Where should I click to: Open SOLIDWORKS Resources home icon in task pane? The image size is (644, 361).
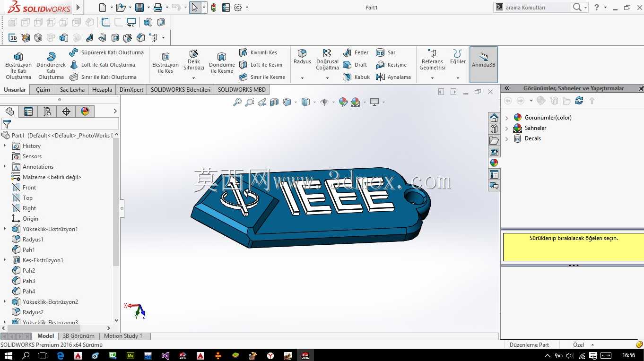click(x=494, y=118)
